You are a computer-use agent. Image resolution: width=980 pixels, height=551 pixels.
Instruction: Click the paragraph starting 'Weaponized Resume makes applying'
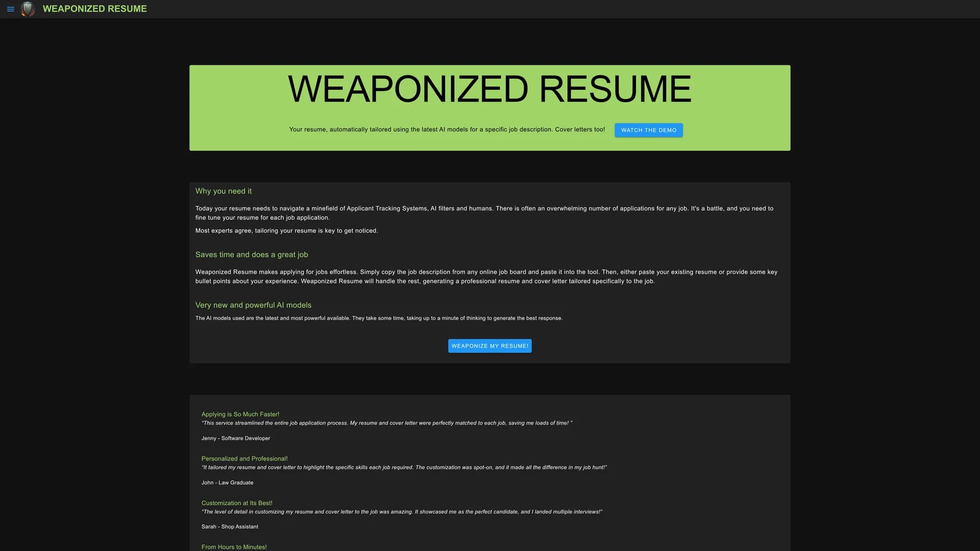pos(486,277)
